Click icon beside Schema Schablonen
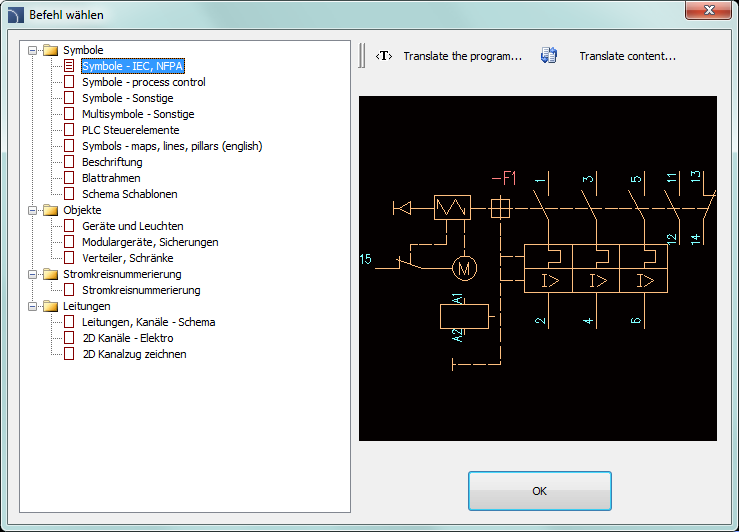739x532 pixels. coord(69,194)
